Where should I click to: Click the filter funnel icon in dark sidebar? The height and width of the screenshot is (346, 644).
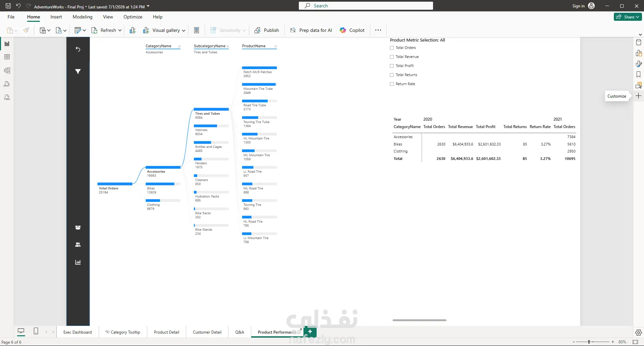point(78,71)
